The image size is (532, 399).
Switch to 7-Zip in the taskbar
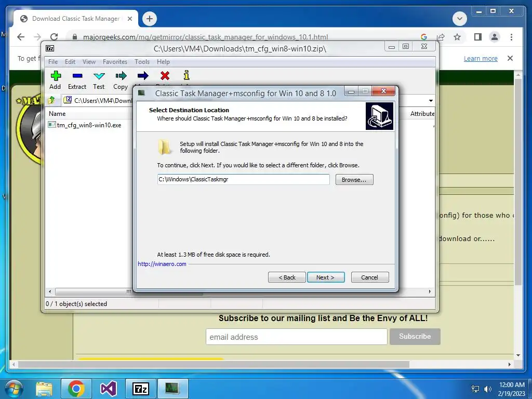141,389
